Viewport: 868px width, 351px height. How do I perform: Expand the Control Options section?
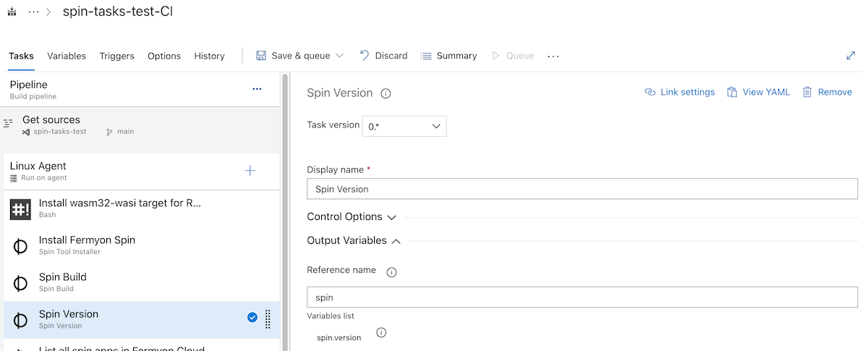click(x=352, y=216)
